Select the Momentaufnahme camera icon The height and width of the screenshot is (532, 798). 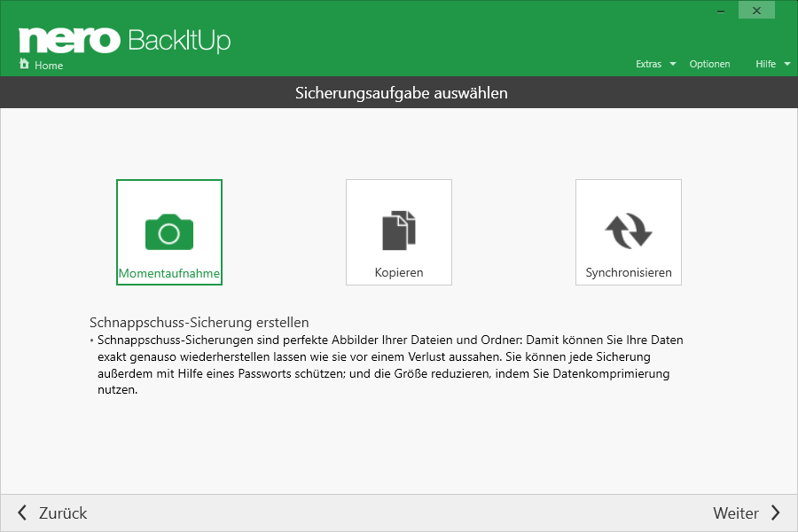pos(169,231)
